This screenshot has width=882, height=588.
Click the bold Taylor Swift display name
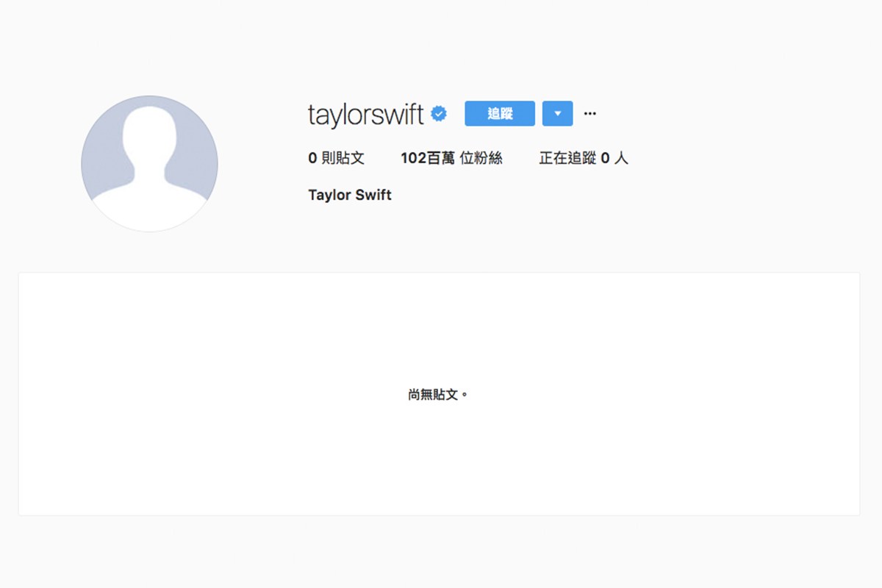350,196
